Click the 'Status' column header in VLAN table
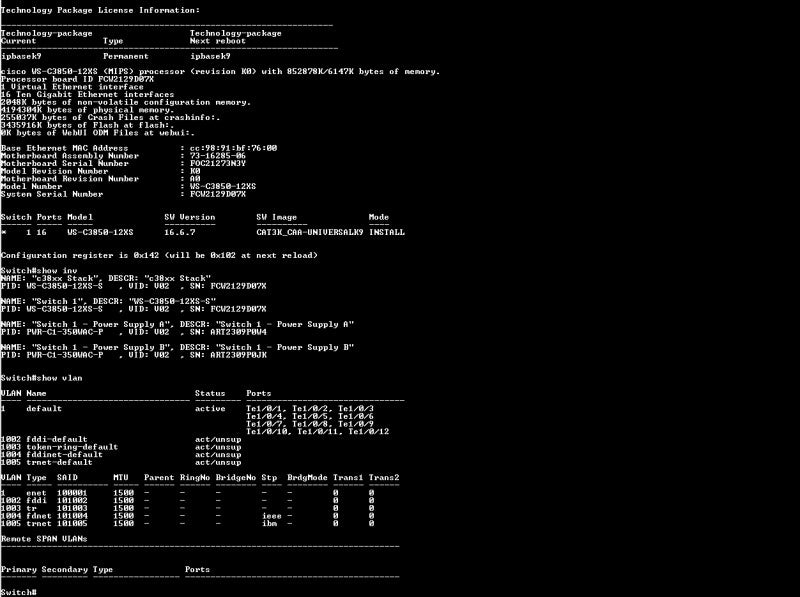 click(210, 393)
